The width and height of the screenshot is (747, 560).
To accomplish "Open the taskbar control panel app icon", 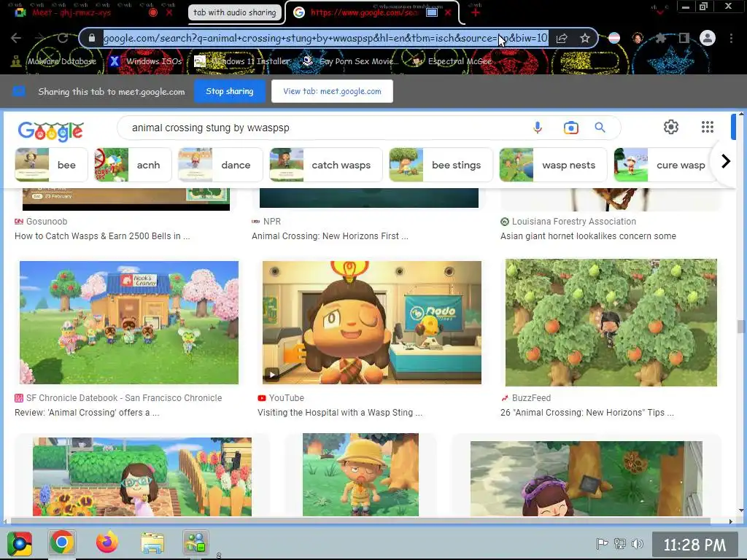I will [x=196, y=542].
